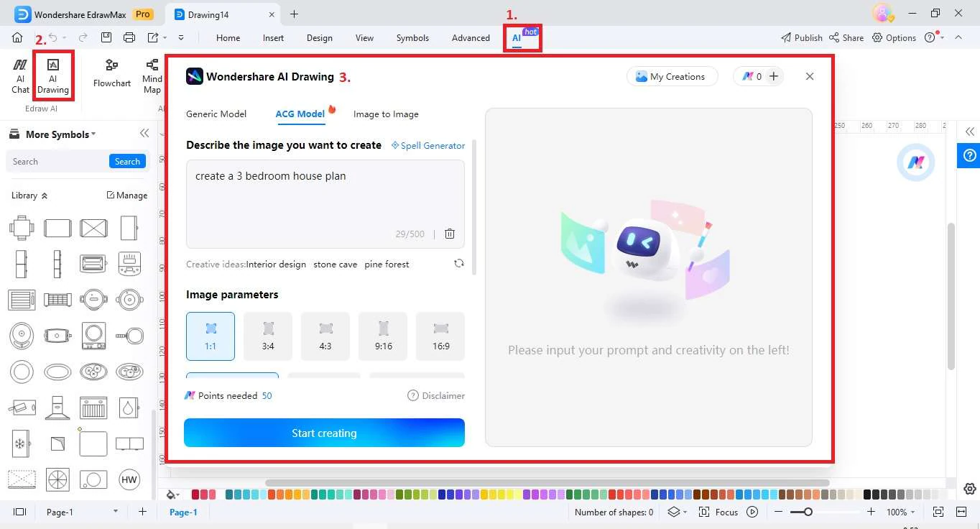Add a new page with plus icon
This screenshot has width=980, height=529.
(142, 512)
